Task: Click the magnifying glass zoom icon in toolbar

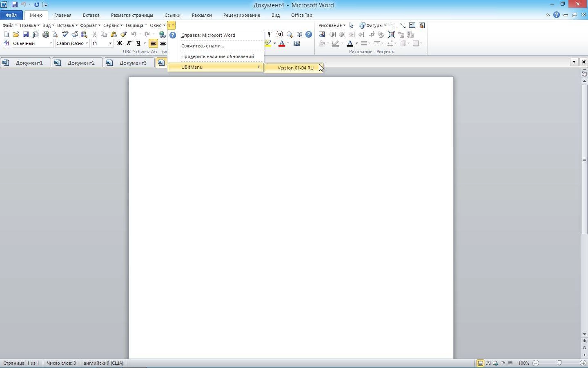Action: pos(290,35)
